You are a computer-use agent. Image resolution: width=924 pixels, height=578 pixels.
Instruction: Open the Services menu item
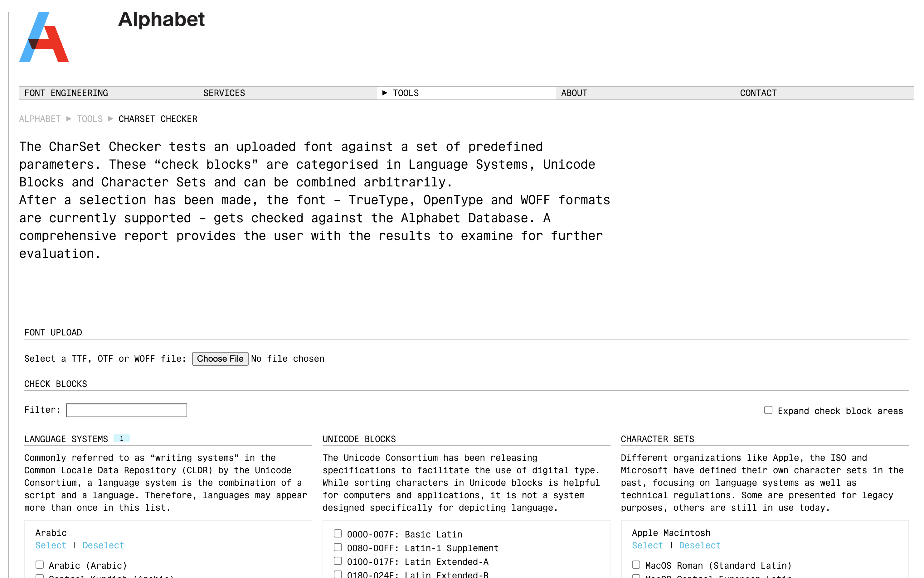(224, 93)
